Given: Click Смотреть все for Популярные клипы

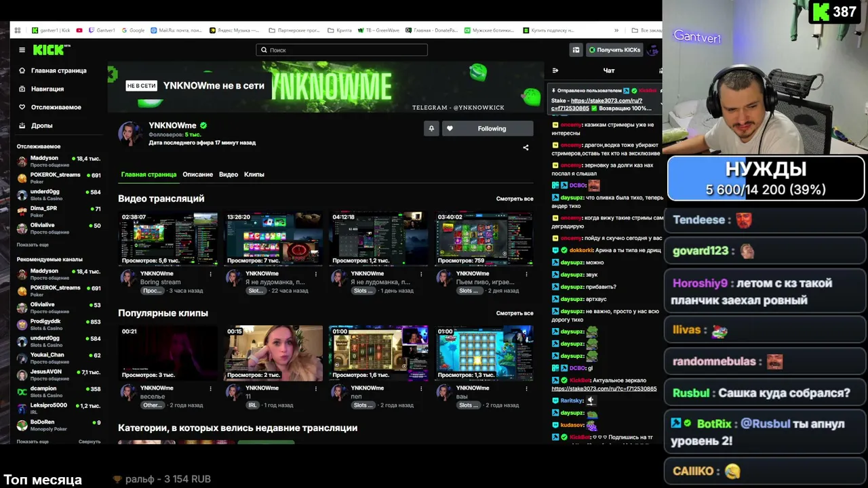Looking at the screenshot, I should pos(515,313).
